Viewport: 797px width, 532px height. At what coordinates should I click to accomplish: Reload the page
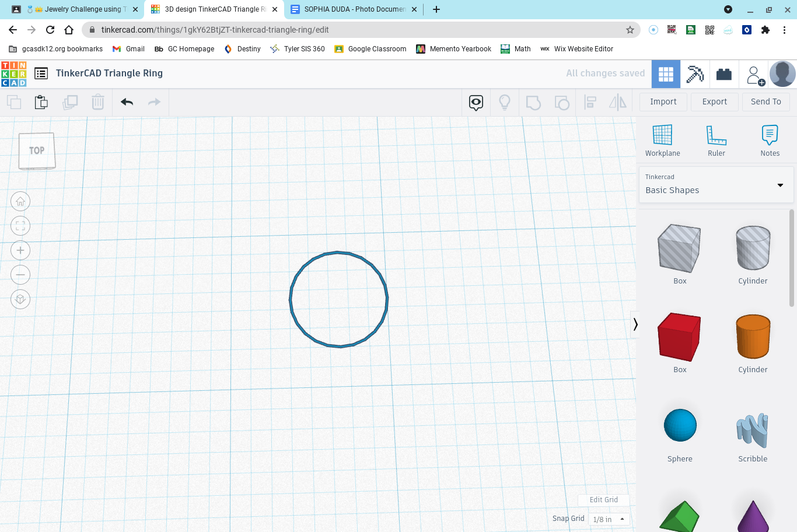point(50,30)
